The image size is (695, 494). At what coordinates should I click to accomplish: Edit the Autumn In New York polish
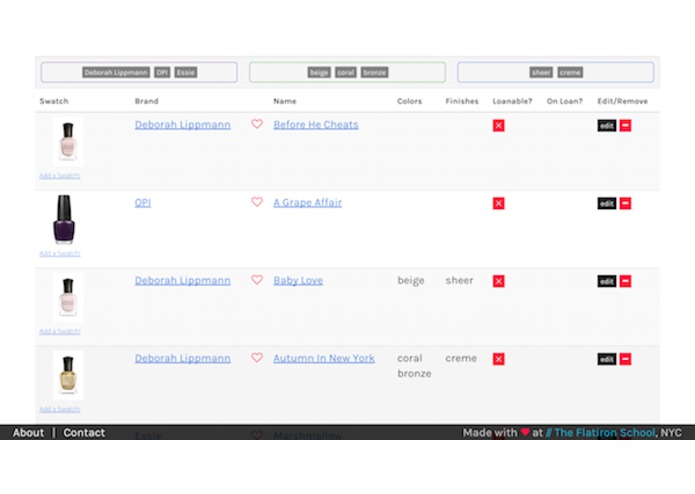coord(607,359)
